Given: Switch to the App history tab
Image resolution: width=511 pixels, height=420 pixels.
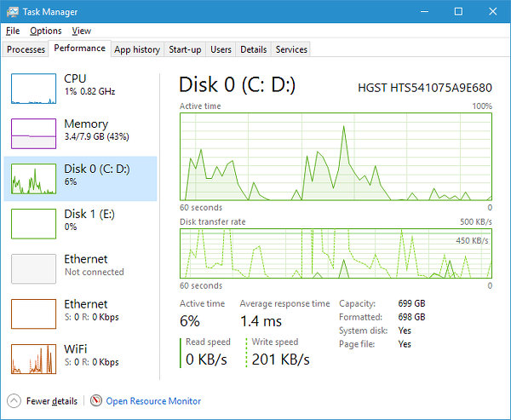Looking at the screenshot, I should tap(137, 49).
